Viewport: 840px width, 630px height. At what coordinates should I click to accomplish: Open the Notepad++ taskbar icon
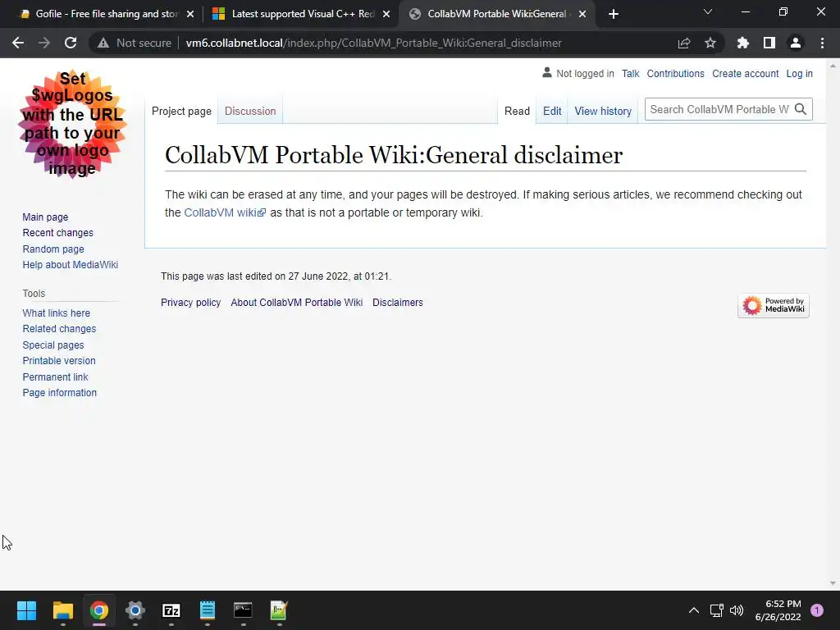pyautogui.click(x=279, y=610)
